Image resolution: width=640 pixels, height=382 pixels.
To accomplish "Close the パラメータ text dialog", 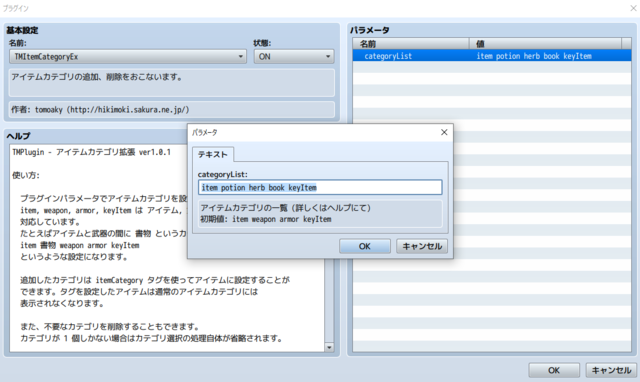I will (444, 132).
